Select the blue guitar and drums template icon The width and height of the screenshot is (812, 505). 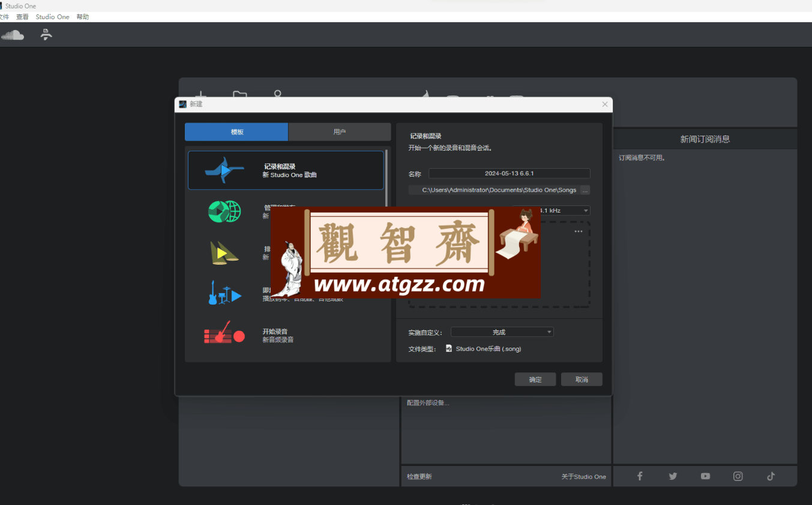coord(224,293)
